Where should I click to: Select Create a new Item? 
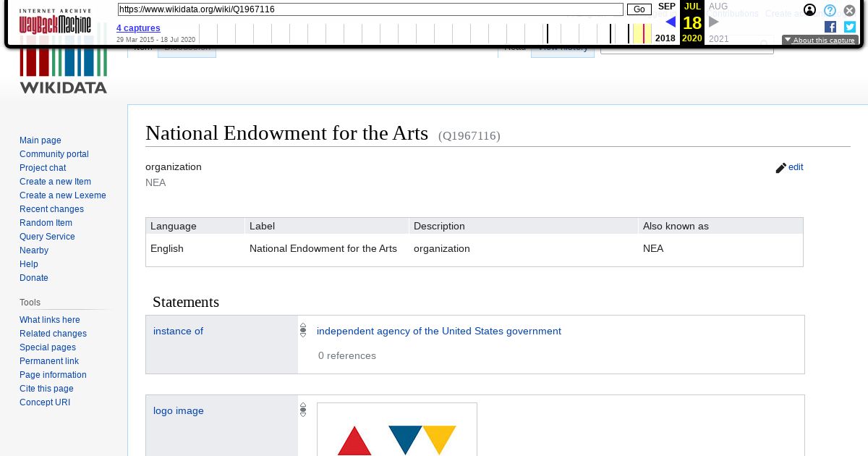point(55,182)
